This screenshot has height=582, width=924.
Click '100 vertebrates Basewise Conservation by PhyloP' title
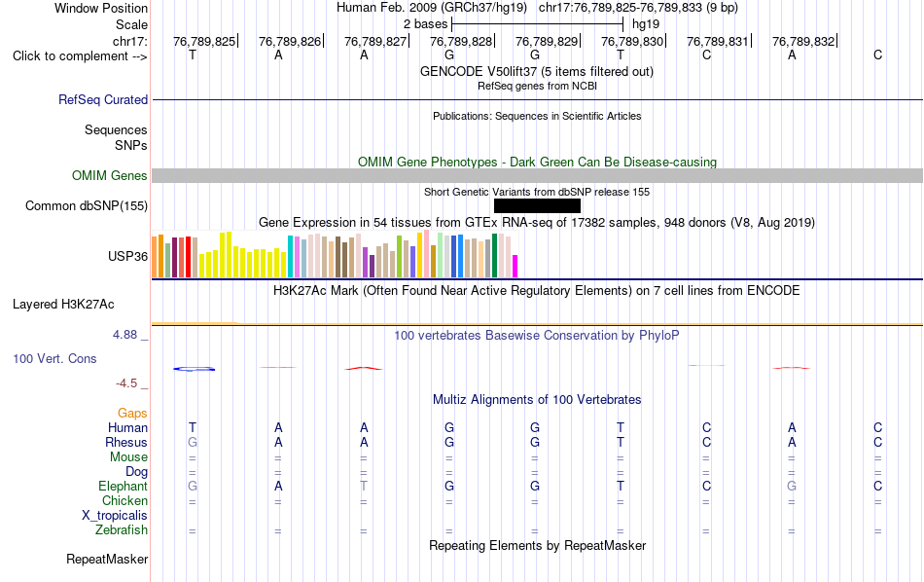(x=537, y=335)
